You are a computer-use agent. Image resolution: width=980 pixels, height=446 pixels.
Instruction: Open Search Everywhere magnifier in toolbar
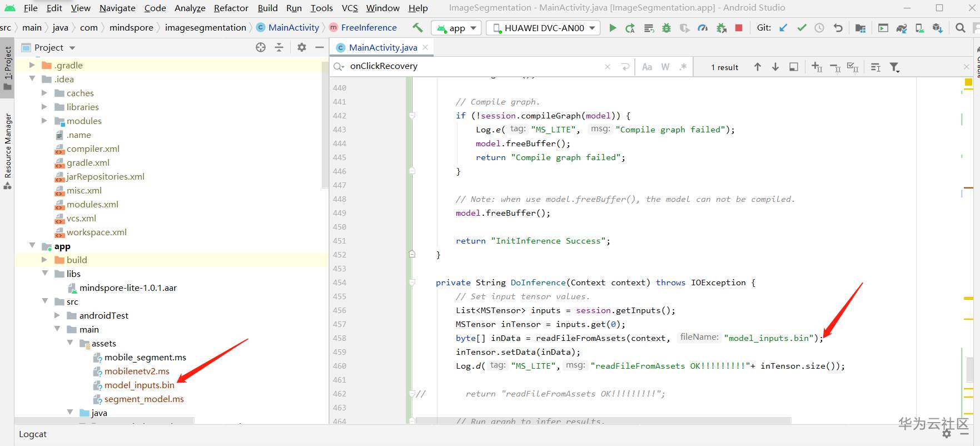pyautogui.click(x=960, y=28)
